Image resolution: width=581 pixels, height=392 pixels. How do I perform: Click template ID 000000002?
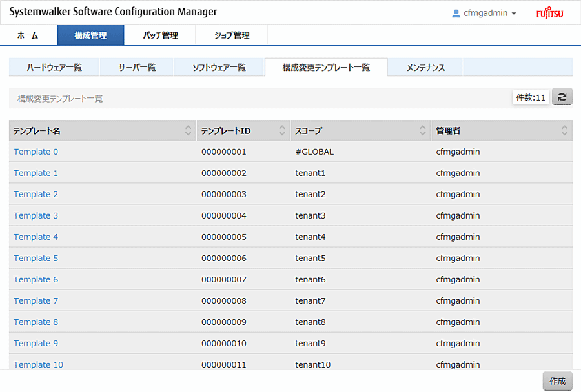224,173
